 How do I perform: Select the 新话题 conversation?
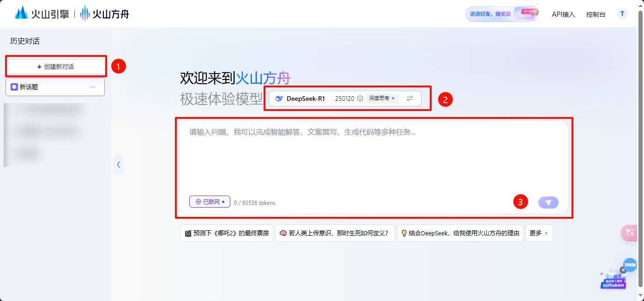[55, 87]
